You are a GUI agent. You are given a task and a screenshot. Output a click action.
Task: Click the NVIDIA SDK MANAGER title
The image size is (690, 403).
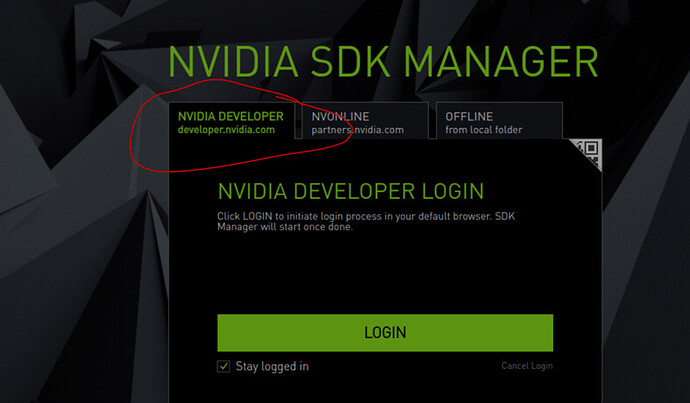(x=383, y=62)
